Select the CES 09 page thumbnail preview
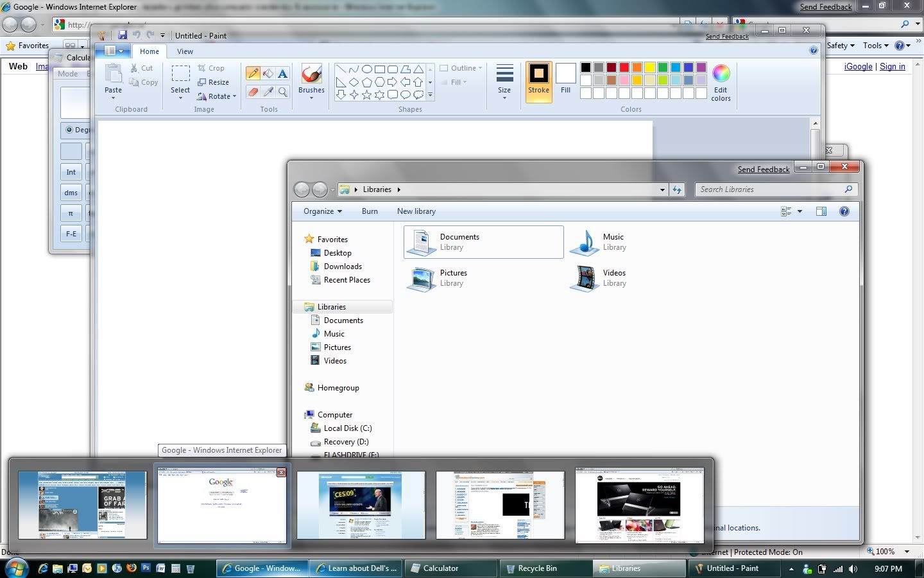Viewport: 924px width, 578px height. coord(361,505)
